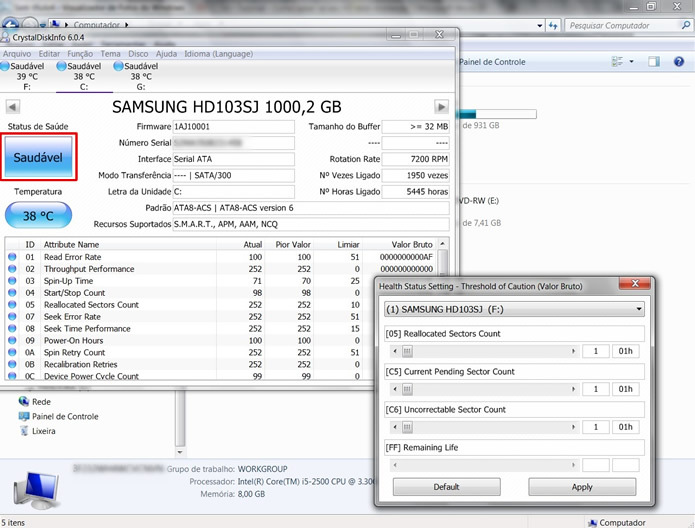Click blue status circle for Spin-Up Time
This screenshot has width=695, height=528.
[x=12, y=281]
